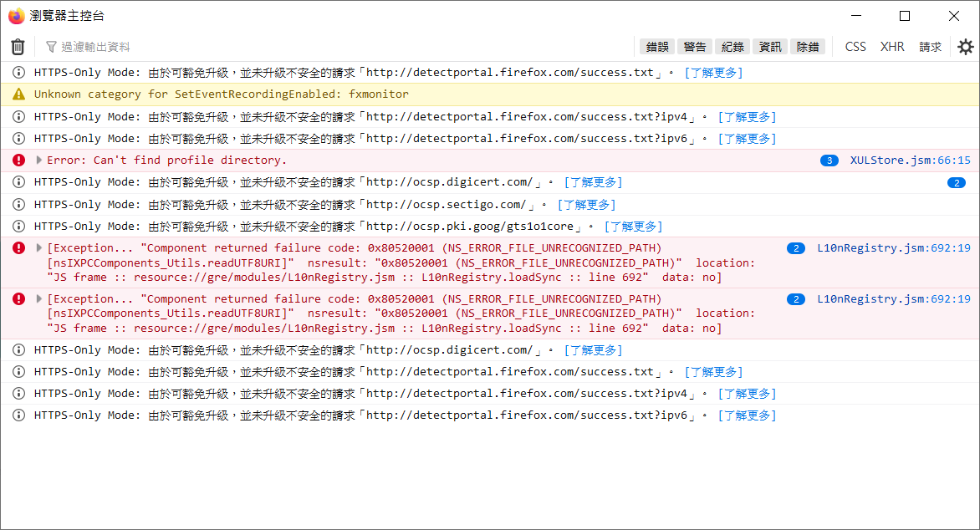Expand the first L10nRegistry exception details
The image size is (980, 530).
tap(38, 248)
